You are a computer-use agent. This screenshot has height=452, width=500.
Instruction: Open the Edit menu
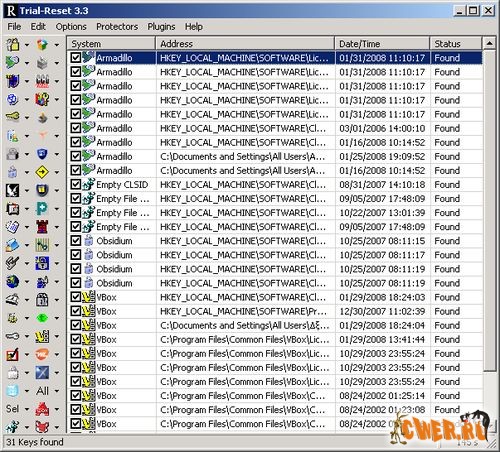click(x=38, y=27)
